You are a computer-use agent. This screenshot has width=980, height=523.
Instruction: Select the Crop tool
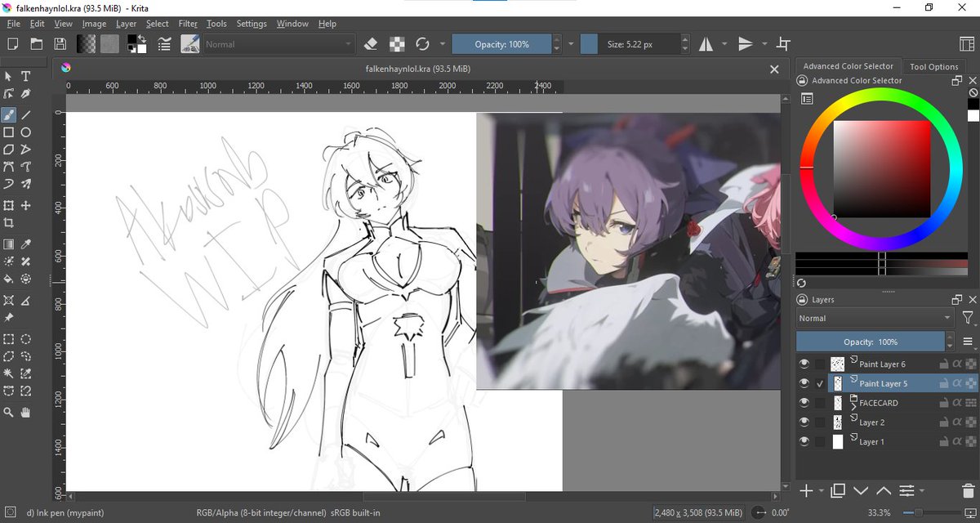9,223
